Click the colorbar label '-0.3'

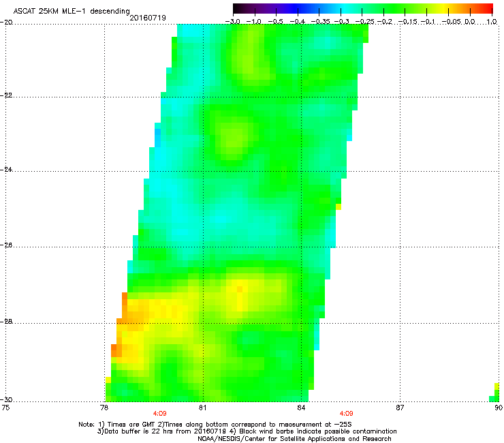pos(341,22)
